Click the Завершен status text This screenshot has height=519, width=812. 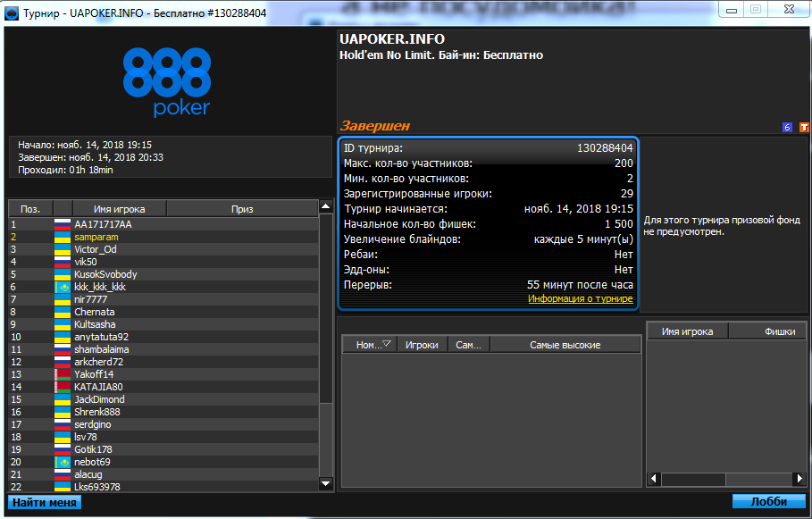point(374,125)
